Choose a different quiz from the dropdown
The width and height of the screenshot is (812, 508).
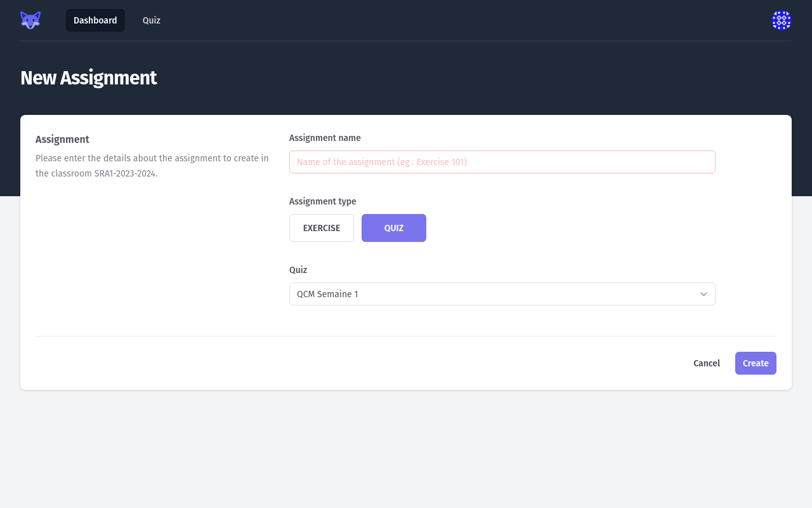502,294
